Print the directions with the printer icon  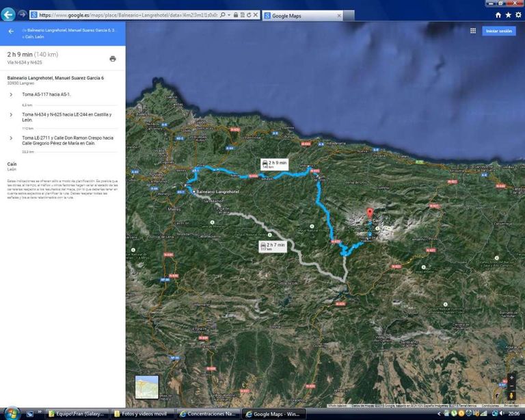(x=113, y=59)
